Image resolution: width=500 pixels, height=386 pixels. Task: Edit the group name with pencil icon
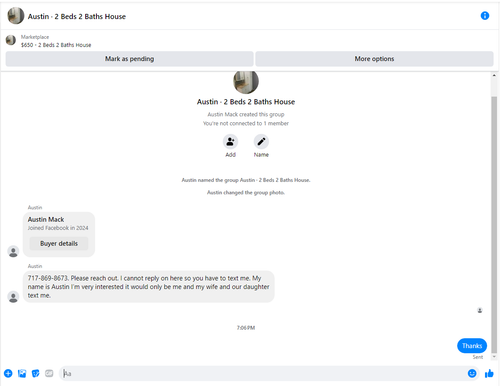[x=261, y=142]
